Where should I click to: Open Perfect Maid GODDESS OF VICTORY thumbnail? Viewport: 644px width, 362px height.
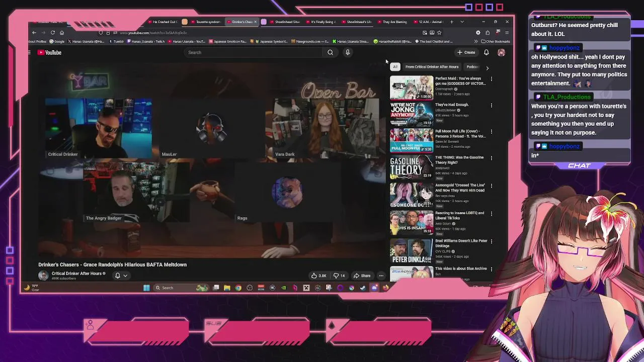coord(412,87)
